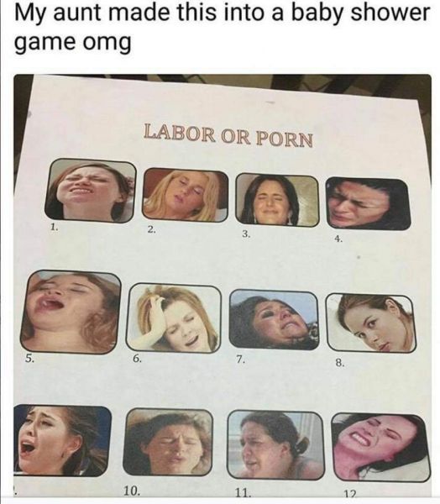Choose the photo above number 11
Viewport: 440px width, 504px height.
tap(275, 444)
